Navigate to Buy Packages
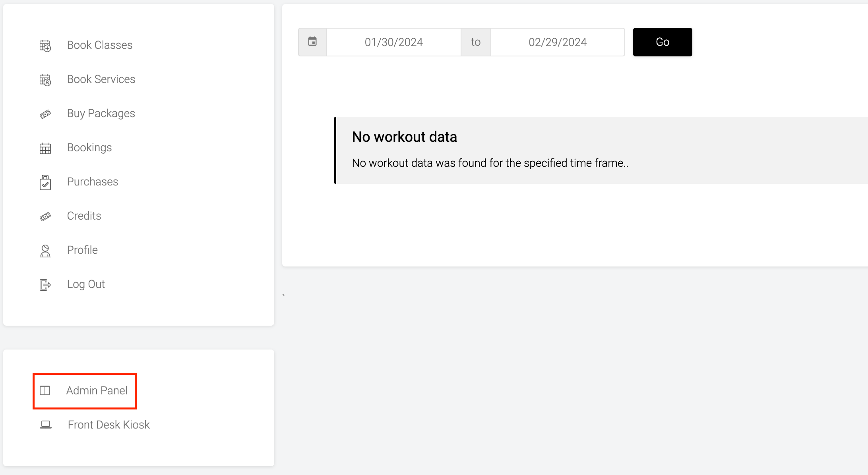 tap(101, 114)
